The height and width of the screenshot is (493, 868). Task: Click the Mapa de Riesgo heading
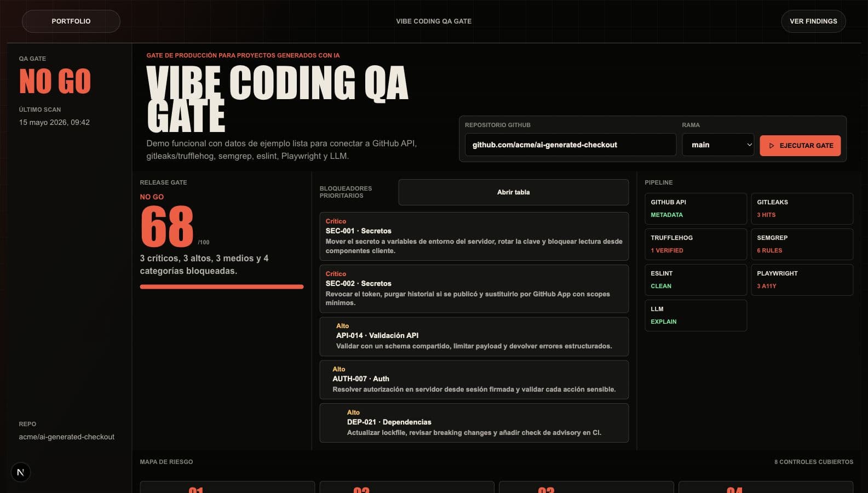(x=166, y=462)
